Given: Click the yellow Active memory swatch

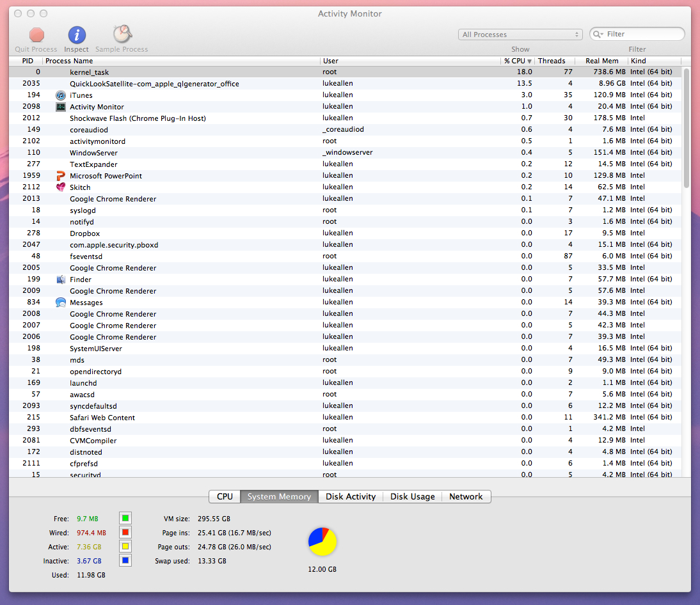Looking at the screenshot, I should click(125, 547).
